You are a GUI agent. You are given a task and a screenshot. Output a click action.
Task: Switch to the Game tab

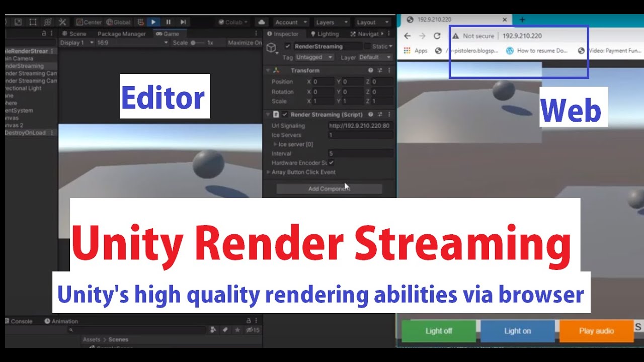click(x=170, y=34)
